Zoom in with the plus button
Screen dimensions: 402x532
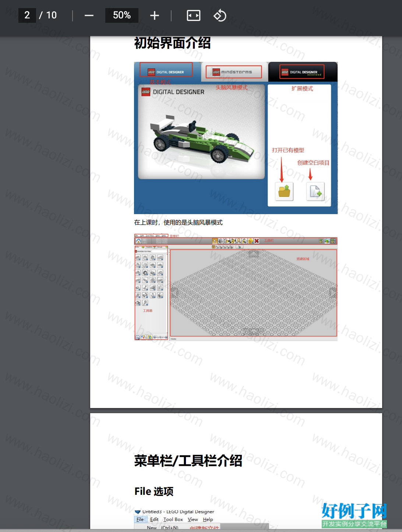pyautogui.click(x=155, y=15)
